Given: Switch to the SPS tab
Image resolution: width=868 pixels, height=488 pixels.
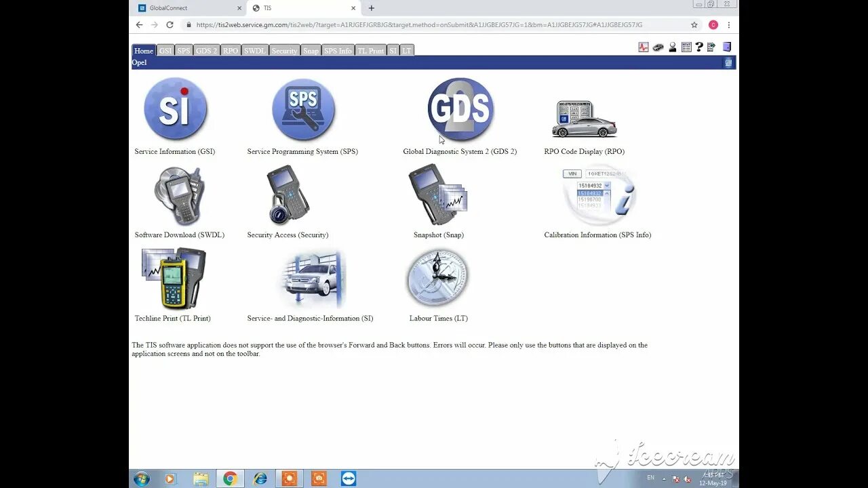Looking at the screenshot, I should click(x=184, y=51).
